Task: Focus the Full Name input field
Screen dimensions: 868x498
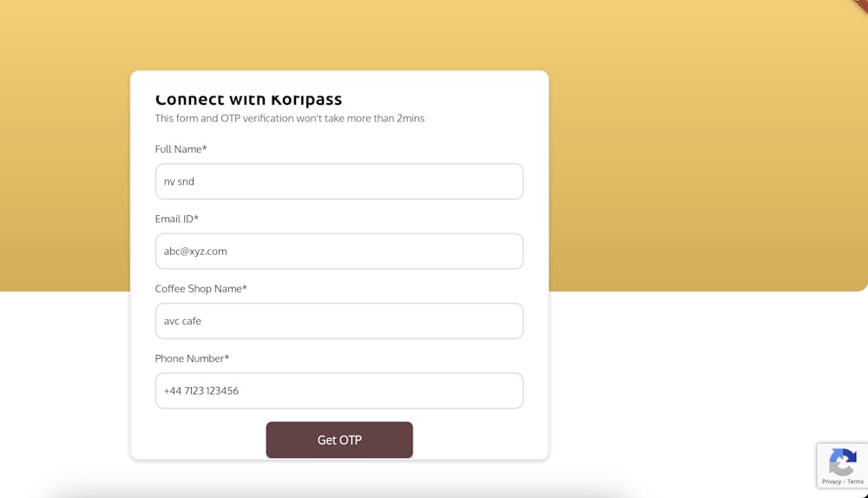Action: tap(339, 181)
